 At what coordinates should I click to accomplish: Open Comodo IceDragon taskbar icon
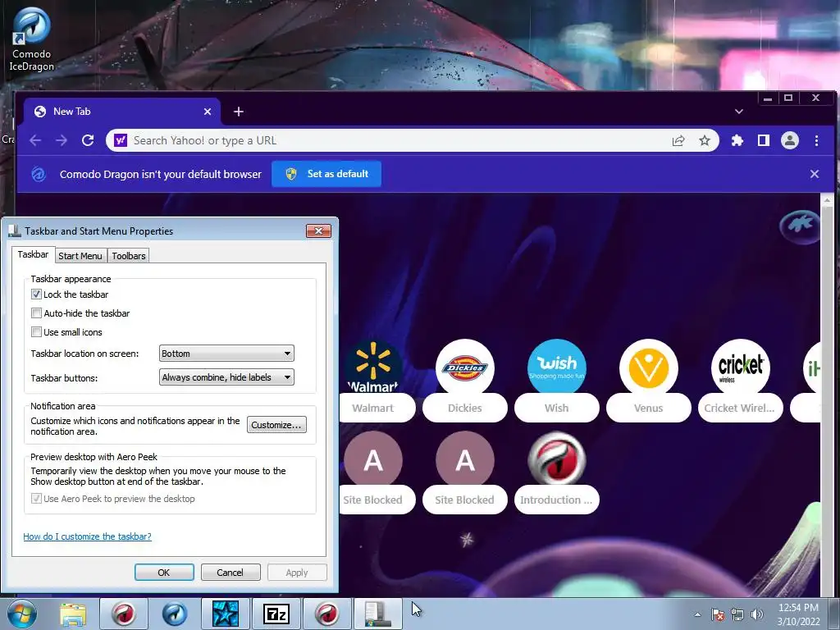tap(175, 614)
